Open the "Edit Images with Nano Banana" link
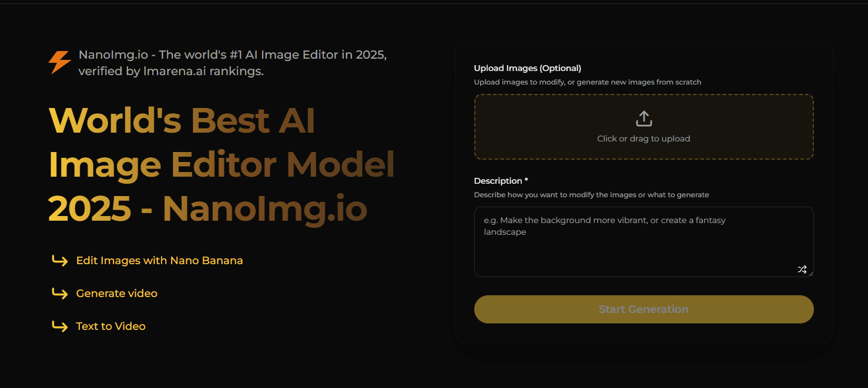The width and height of the screenshot is (868, 388). [159, 260]
